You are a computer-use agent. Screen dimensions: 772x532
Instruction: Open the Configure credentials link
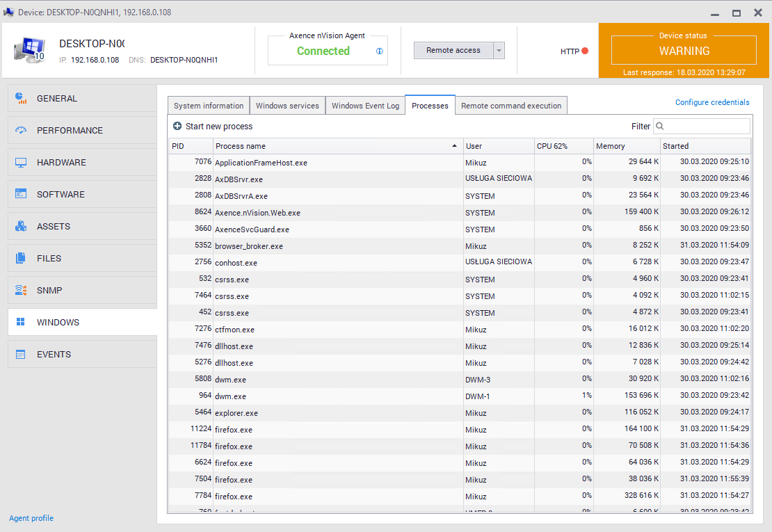point(712,102)
